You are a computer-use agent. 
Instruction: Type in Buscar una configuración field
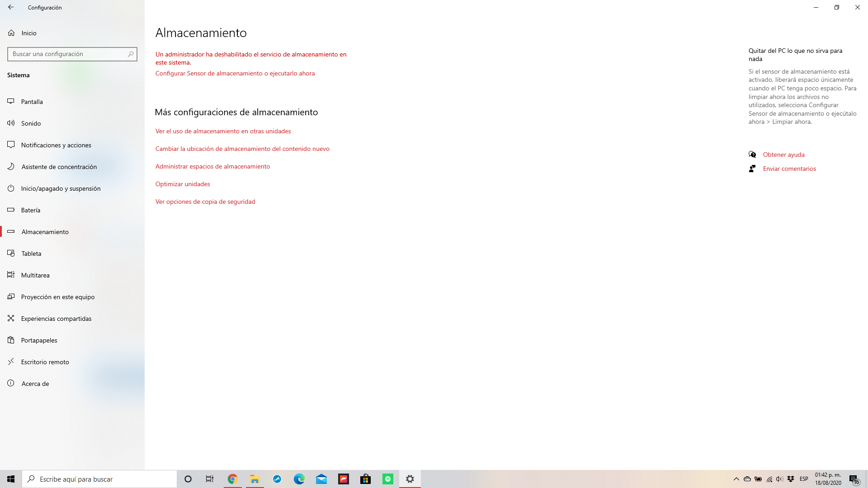point(68,54)
